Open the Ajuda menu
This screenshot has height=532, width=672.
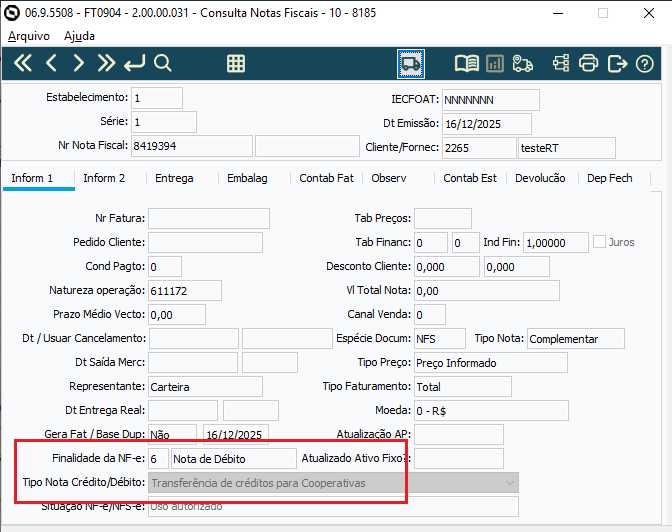click(79, 36)
